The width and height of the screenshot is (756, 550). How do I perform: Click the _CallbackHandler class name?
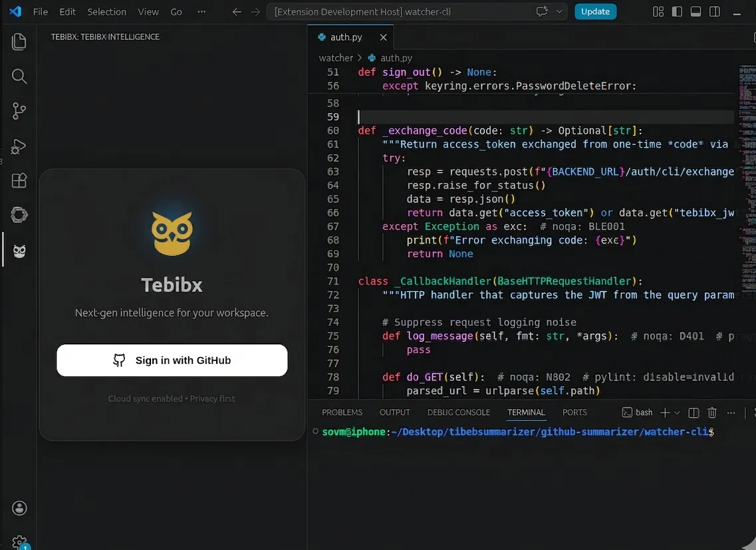click(443, 281)
